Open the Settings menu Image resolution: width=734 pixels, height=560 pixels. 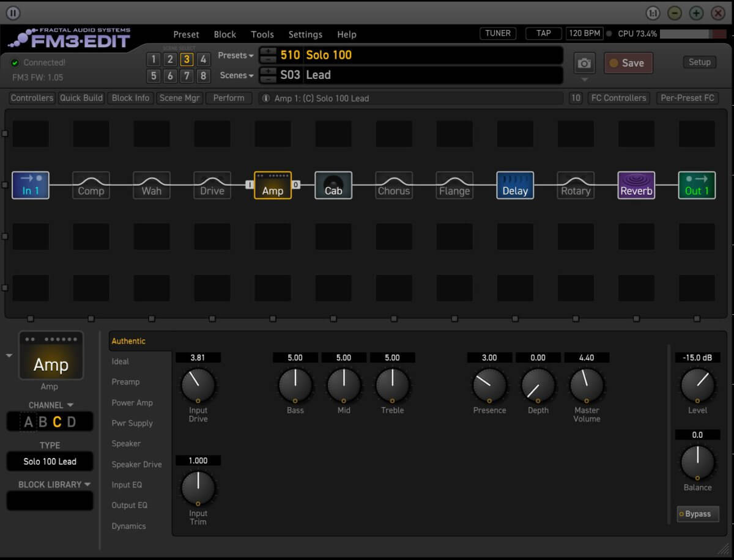tap(305, 34)
